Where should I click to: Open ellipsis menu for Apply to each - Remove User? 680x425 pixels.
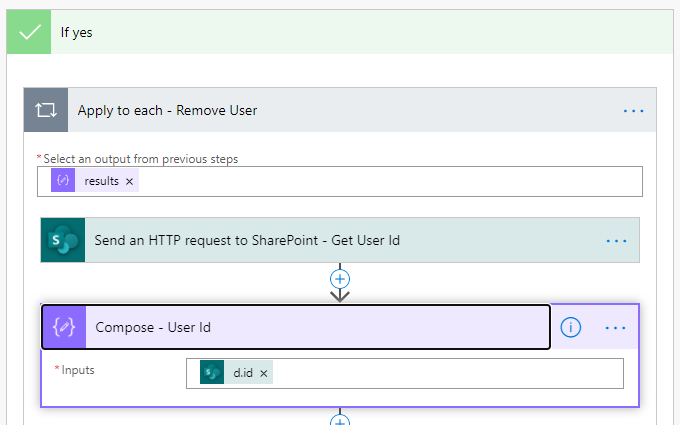[x=633, y=111]
